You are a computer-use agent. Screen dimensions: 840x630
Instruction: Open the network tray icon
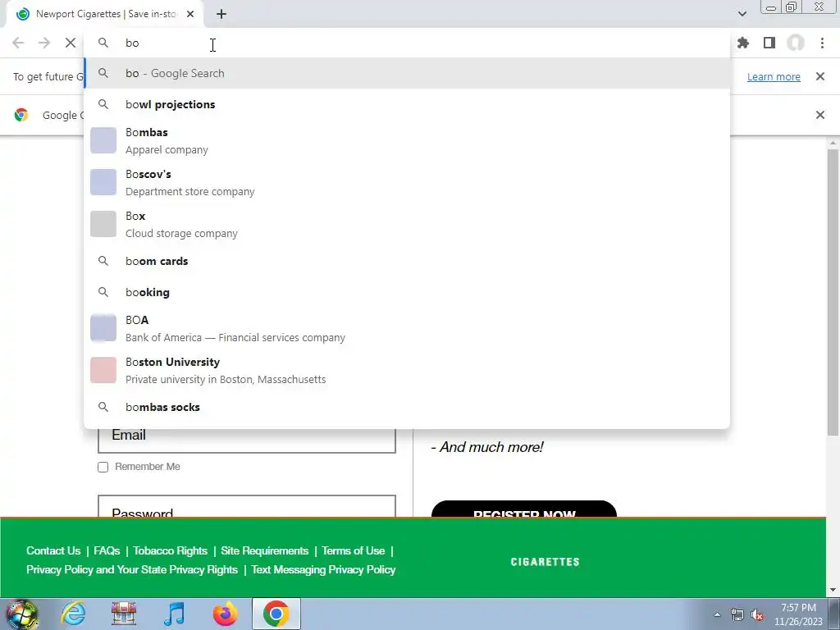tap(737, 615)
